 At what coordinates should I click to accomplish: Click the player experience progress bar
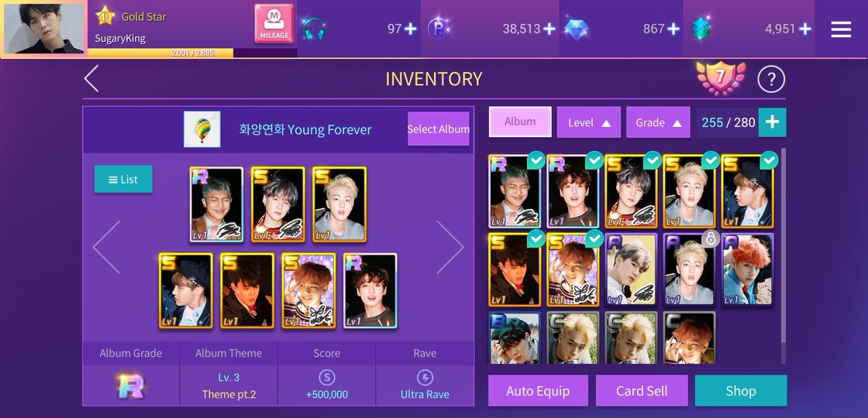pyautogui.click(x=192, y=53)
